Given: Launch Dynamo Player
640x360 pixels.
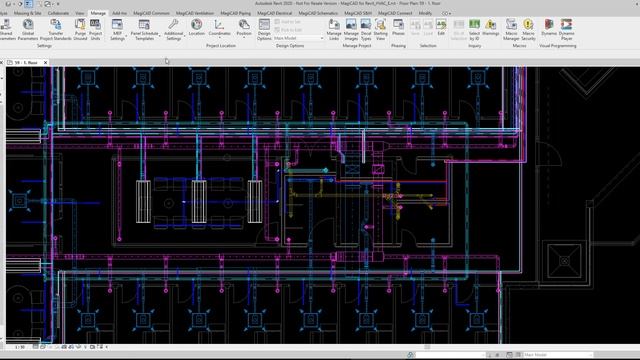Looking at the screenshot, I should (x=567, y=29).
